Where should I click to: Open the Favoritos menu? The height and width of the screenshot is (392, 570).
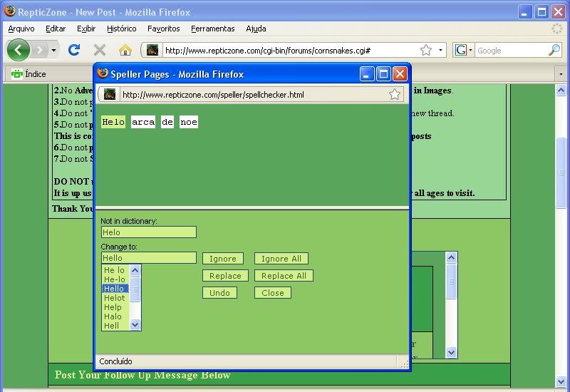(164, 29)
